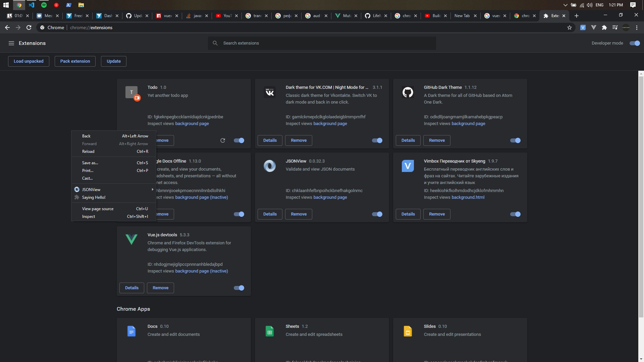The height and width of the screenshot is (362, 644).
Task: Bookmark this page with the star icon
Action: coord(570,27)
